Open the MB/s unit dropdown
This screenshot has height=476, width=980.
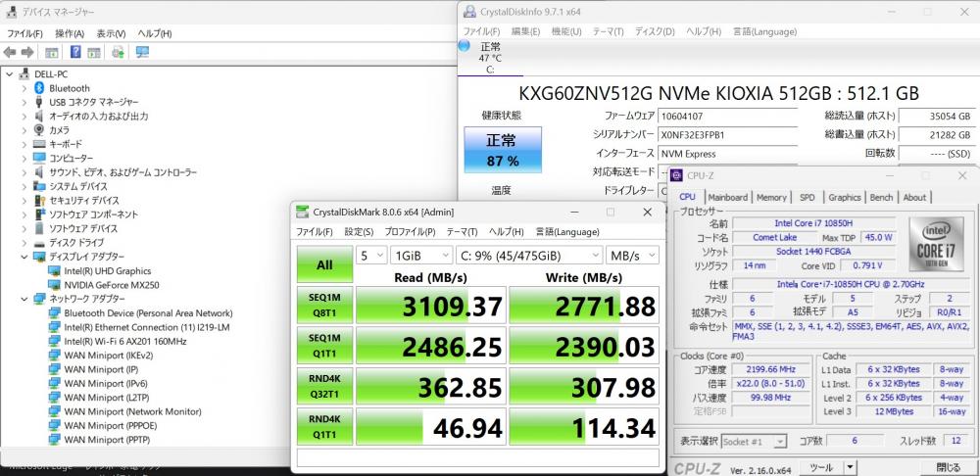632,256
